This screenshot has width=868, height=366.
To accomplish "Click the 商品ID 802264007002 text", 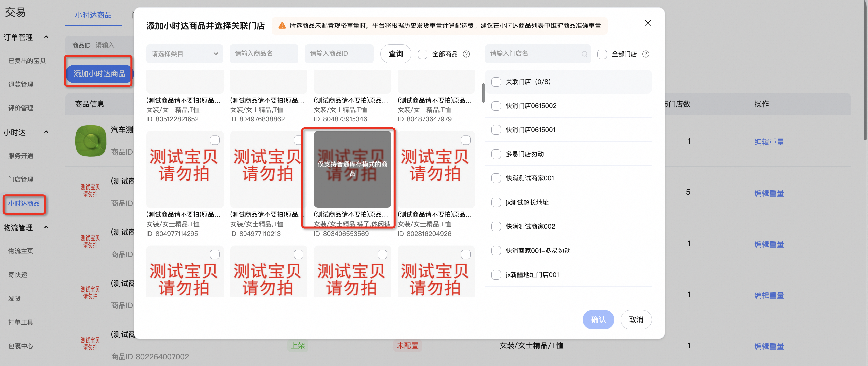I will click(x=150, y=357).
